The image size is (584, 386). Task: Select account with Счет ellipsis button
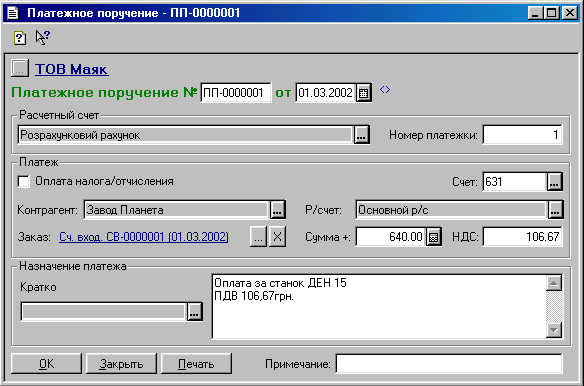(555, 182)
